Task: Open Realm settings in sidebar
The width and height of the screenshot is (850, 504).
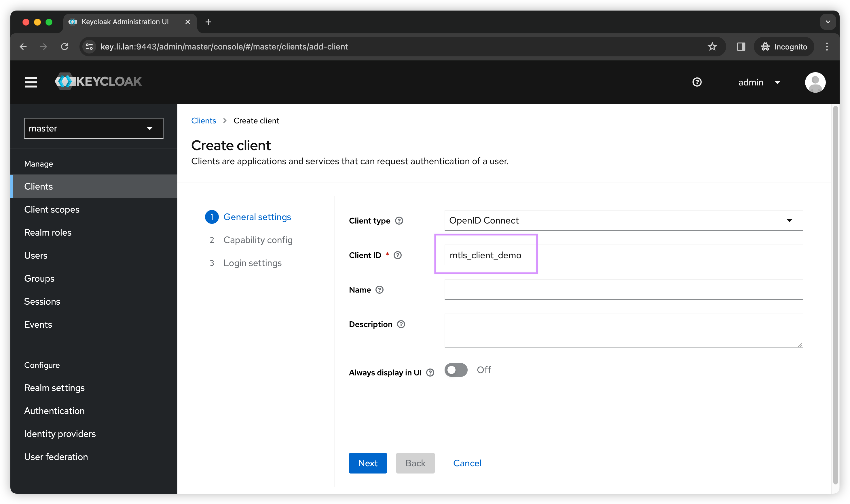Action: pos(54,388)
